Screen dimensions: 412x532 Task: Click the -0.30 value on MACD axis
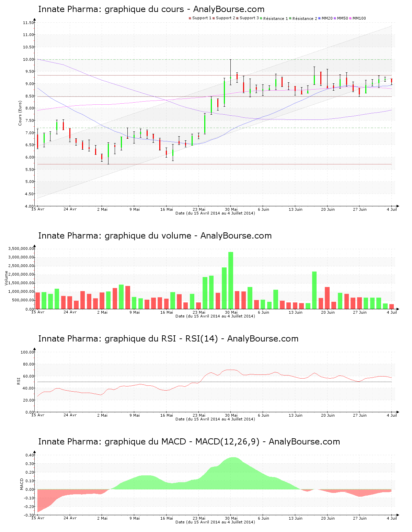(x=29, y=515)
